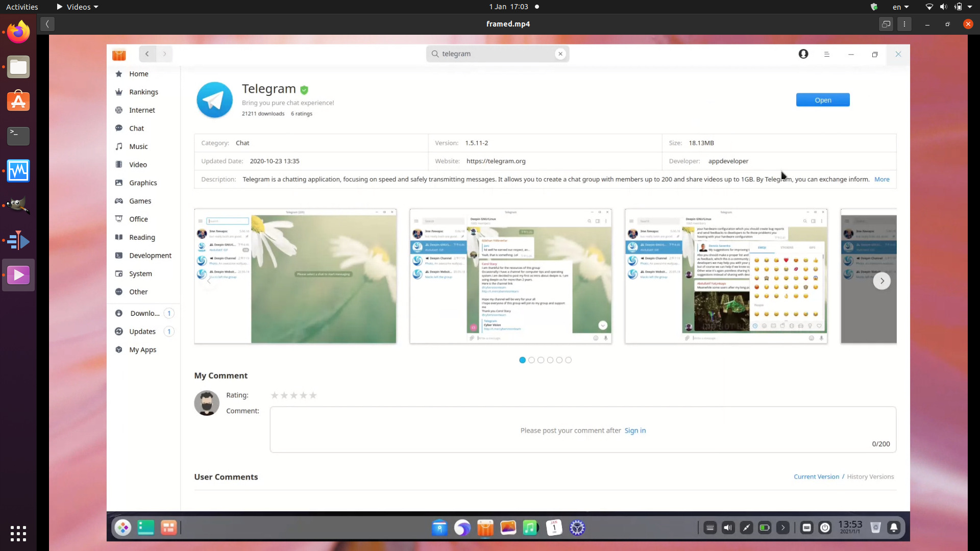Open the Development section
Viewport: 980px width, 551px height.
(x=150, y=255)
